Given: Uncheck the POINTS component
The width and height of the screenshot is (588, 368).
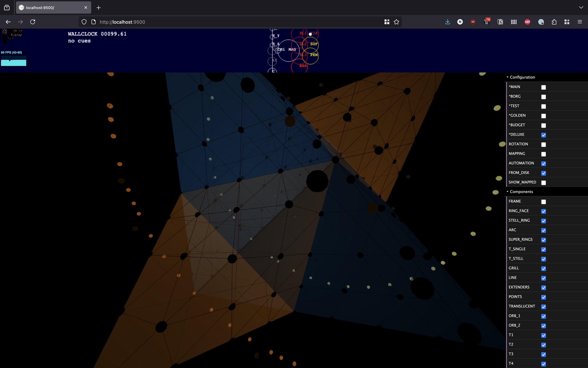Looking at the screenshot, I should pos(544,297).
